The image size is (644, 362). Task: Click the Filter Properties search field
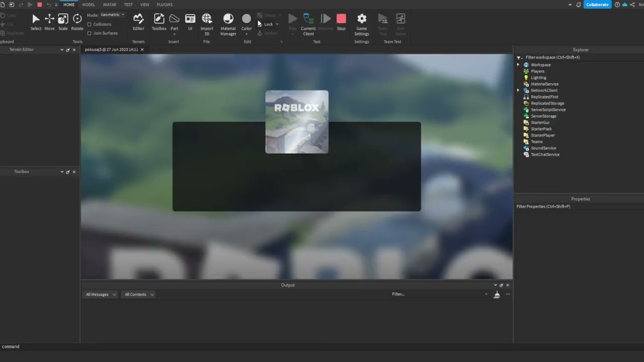point(579,207)
